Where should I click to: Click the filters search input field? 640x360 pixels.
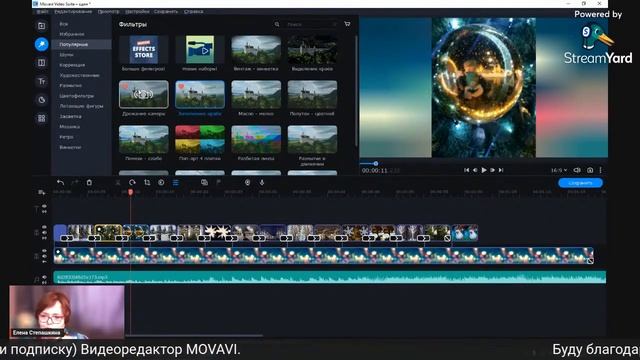[x=312, y=24]
